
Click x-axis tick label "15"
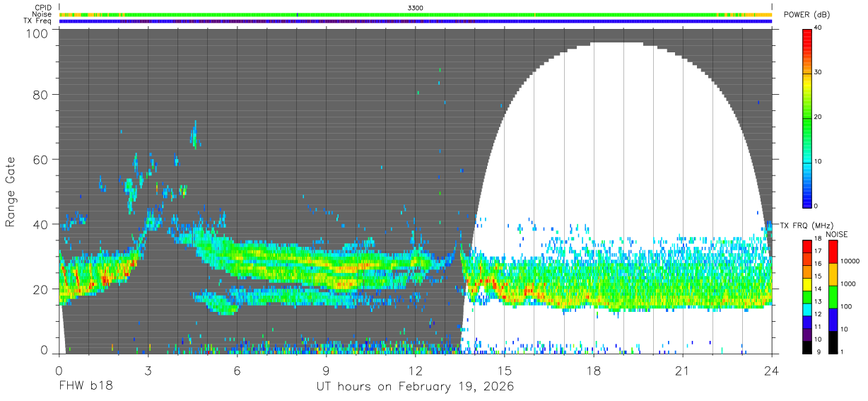coord(505,371)
